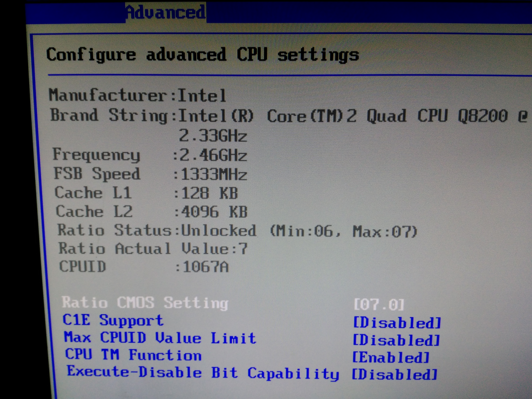
Task: Click the Cache L1 128 KB line
Action: coord(146,193)
